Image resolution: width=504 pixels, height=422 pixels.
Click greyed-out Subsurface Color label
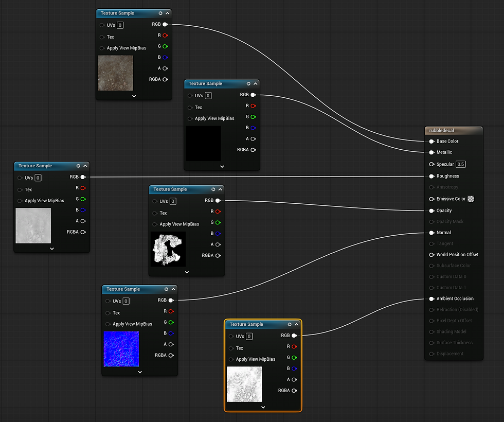[453, 266]
